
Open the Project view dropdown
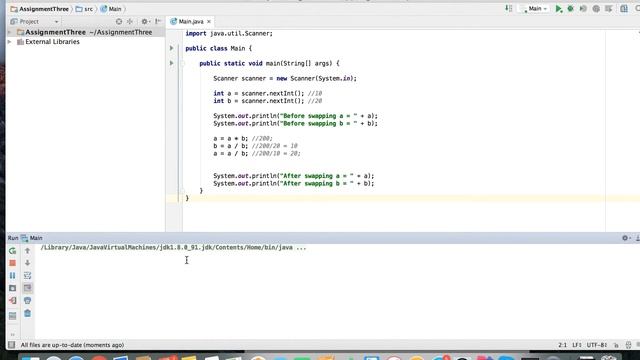pyautogui.click(x=56, y=22)
